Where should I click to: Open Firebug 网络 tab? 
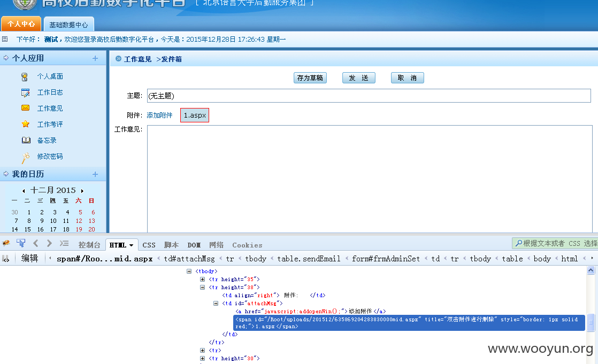216,245
